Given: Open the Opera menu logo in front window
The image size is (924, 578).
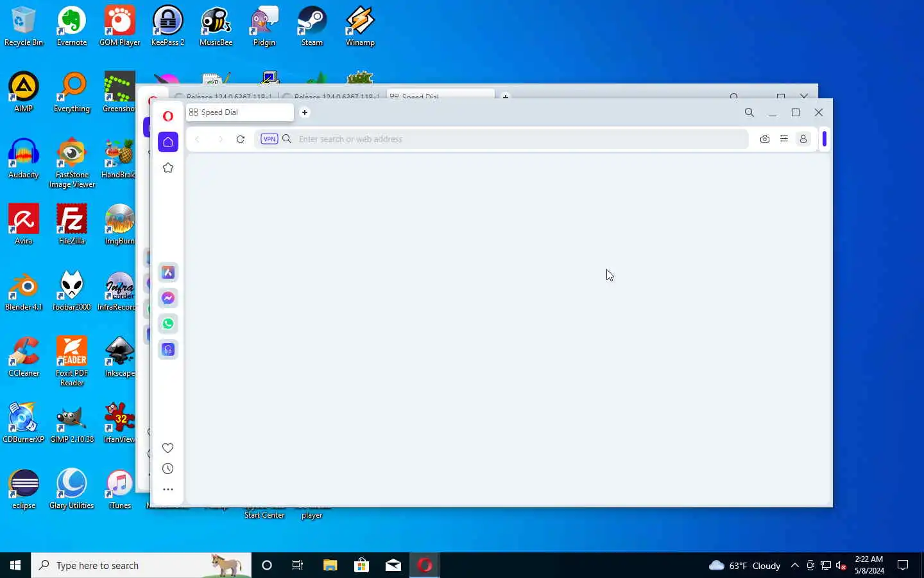Looking at the screenshot, I should (168, 116).
